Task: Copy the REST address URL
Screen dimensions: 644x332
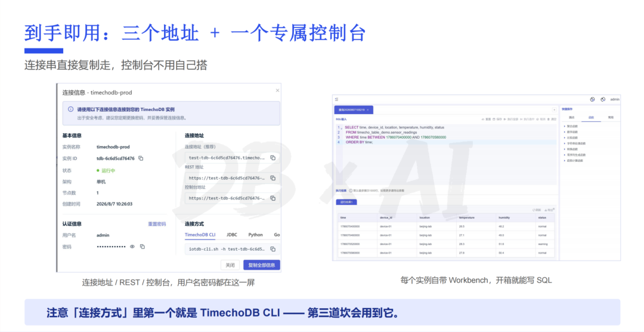Action: [x=273, y=178]
